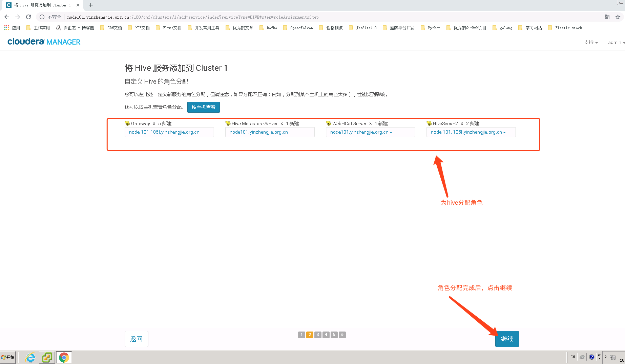The width and height of the screenshot is (625, 364).
Task: Click the Hive Metastore Server role icon
Action: pyautogui.click(x=227, y=123)
